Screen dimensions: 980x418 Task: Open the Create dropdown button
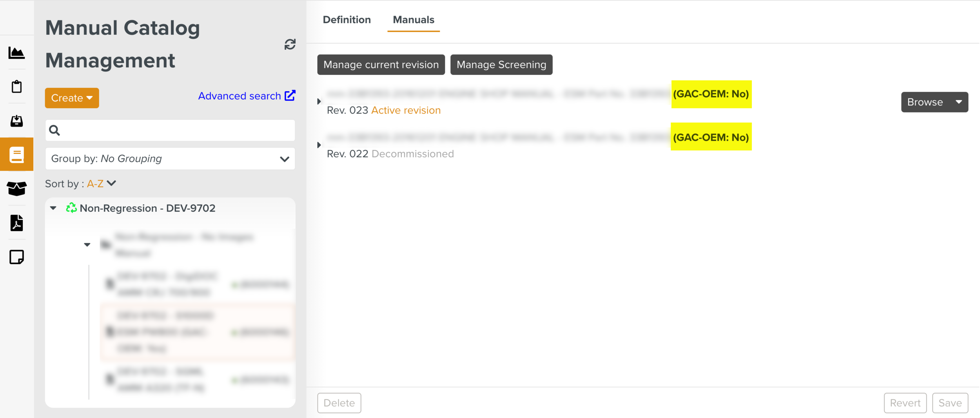pyautogui.click(x=72, y=98)
